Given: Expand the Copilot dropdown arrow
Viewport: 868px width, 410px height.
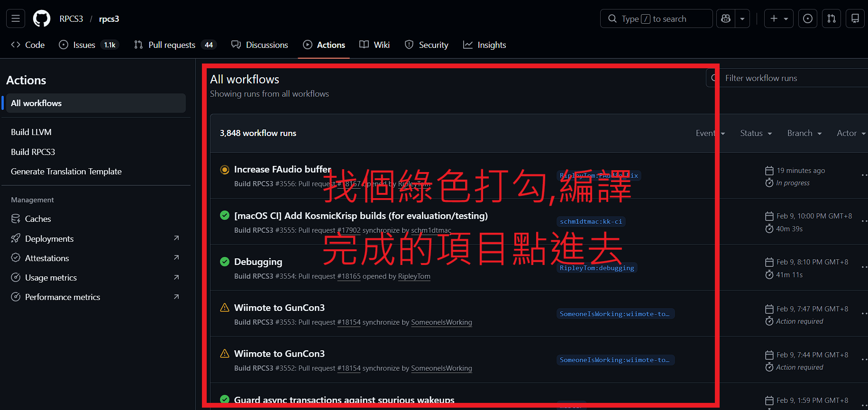Looking at the screenshot, I should (x=742, y=18).
